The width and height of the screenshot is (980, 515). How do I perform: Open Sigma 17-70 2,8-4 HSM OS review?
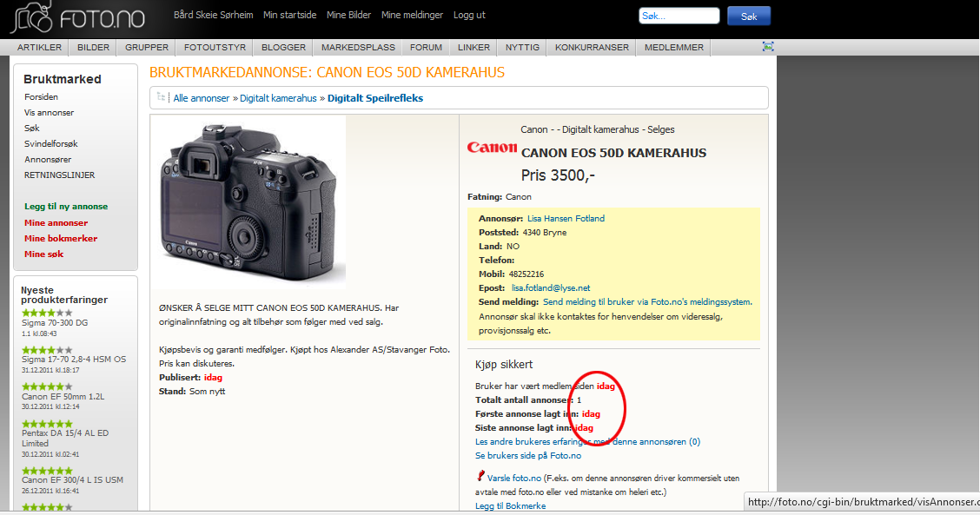point(74,360)
